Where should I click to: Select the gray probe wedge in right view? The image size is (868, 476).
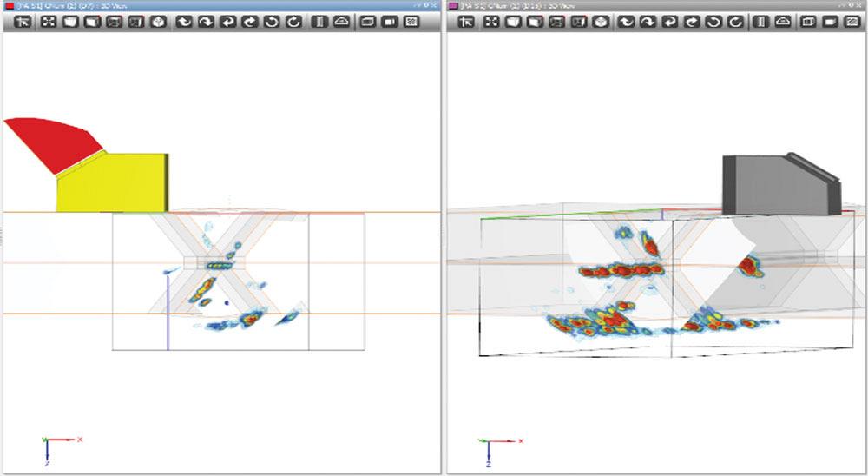tap(780, 184)
